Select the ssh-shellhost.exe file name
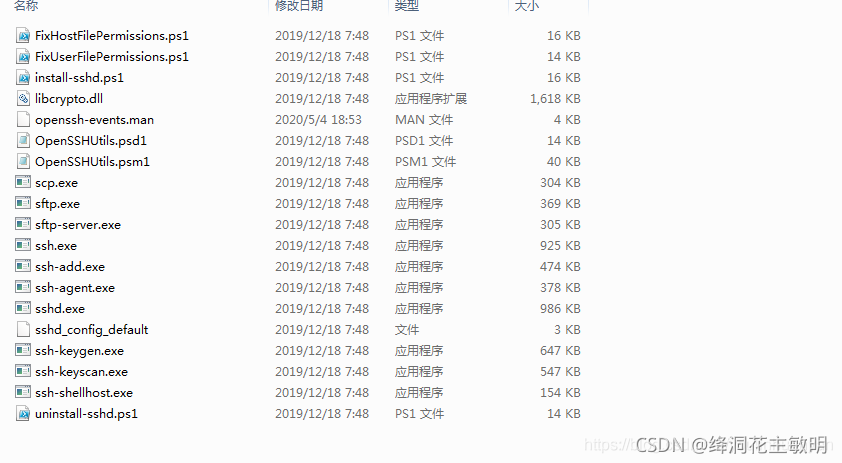This screenshot has height=463, width=842. [84, 393]
